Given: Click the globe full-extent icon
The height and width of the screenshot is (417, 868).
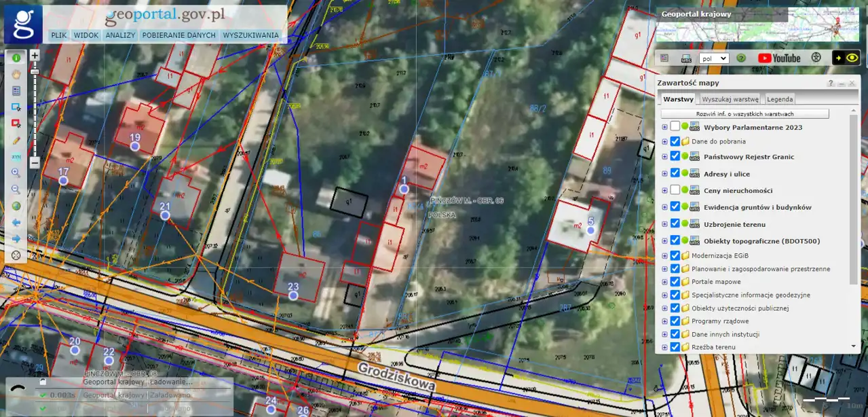Looking at the screenshot, I should 16,206.
